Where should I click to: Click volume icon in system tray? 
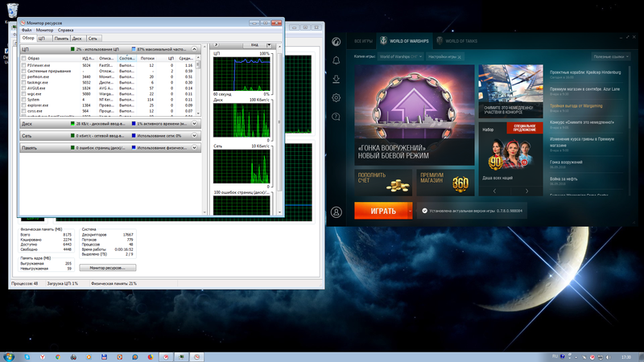point(609,357)
